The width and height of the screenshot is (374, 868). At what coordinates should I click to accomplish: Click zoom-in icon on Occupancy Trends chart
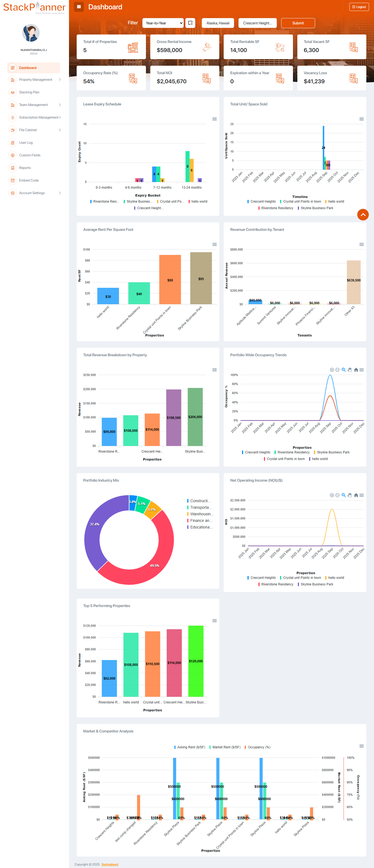tap(332, 370)
